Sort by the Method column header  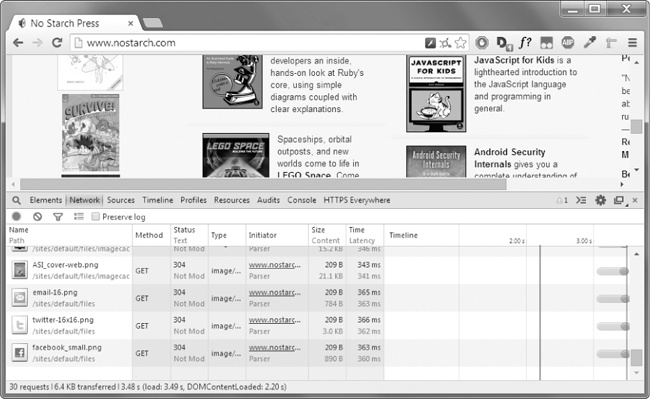[x=151, y=235]
